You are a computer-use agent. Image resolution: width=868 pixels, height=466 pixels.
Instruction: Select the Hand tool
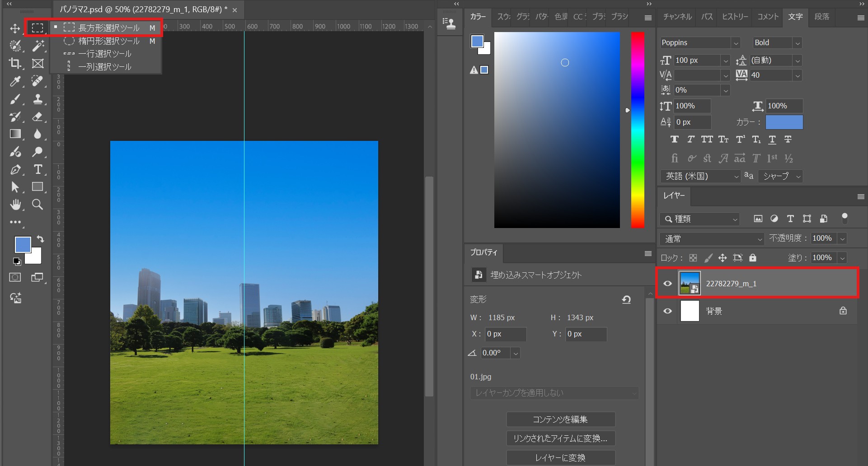tap(15, 205)
